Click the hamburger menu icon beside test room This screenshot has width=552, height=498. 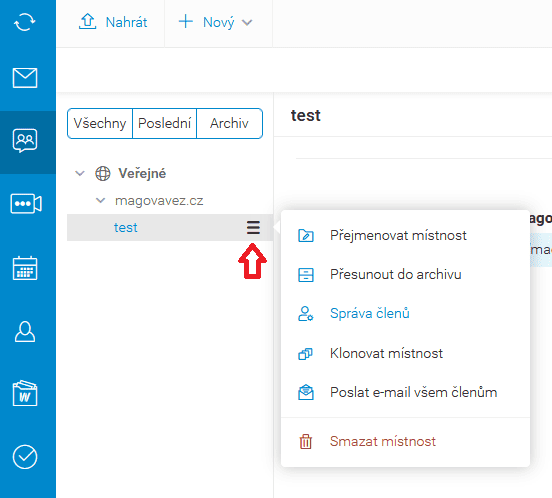253,228
